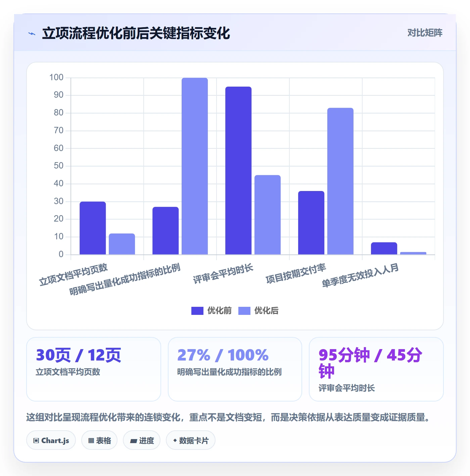The image size is (470, 476).
Task: Click the y-axis value 100
Action: click(56, 78)
